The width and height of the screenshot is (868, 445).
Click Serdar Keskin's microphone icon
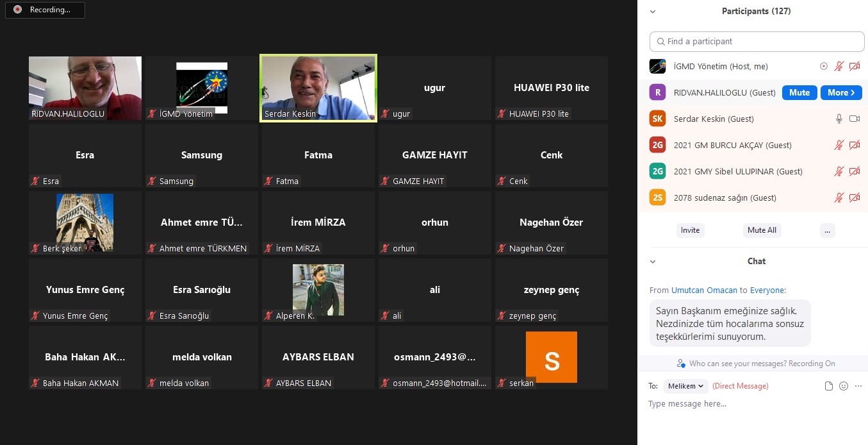(839, 119)
